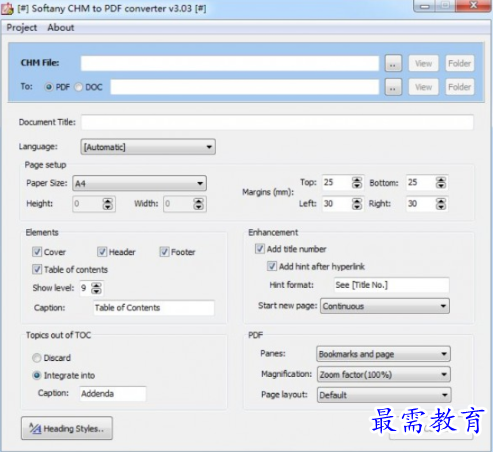Open the Paper Size dropdown
Viewport: 493px width, 452px height.
click(x=139, y=183)
